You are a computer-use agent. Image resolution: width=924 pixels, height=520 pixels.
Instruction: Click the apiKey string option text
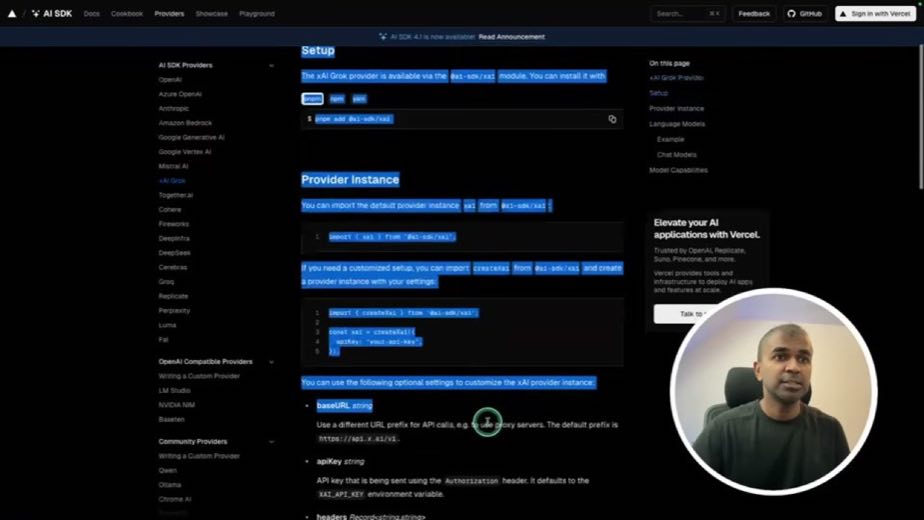pyautogui.click(x=340, y=462)
